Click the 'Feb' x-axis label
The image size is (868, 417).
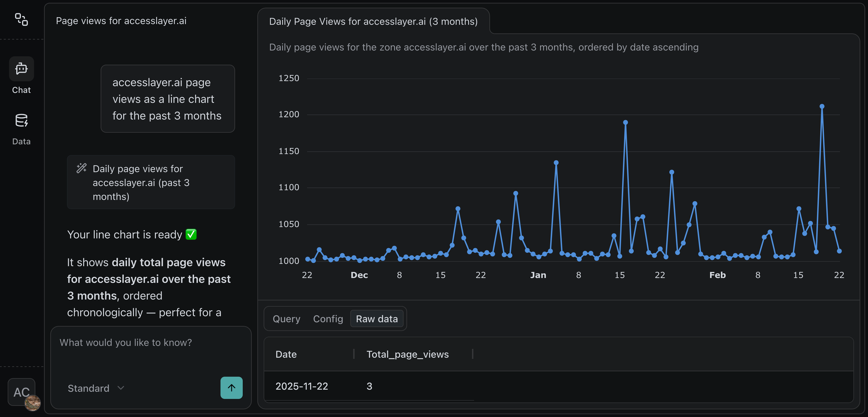(717, 275)
